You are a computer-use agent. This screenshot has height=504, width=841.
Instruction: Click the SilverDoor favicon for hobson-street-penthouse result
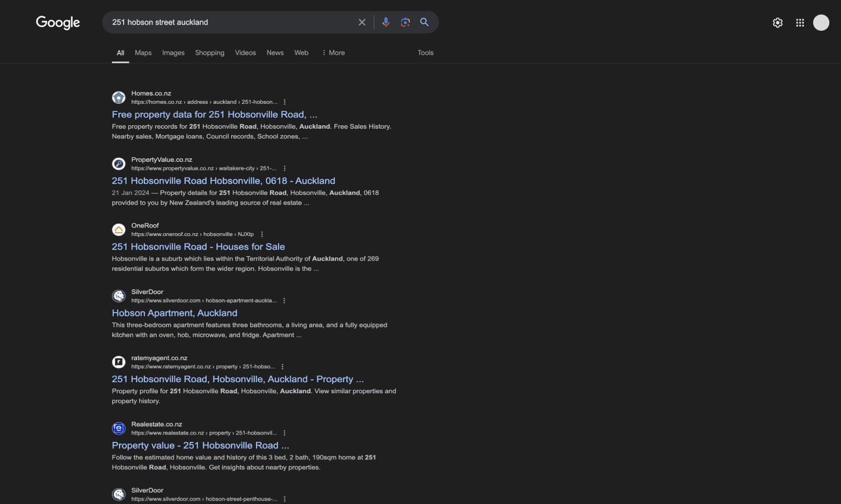click(x=119, y=494)
